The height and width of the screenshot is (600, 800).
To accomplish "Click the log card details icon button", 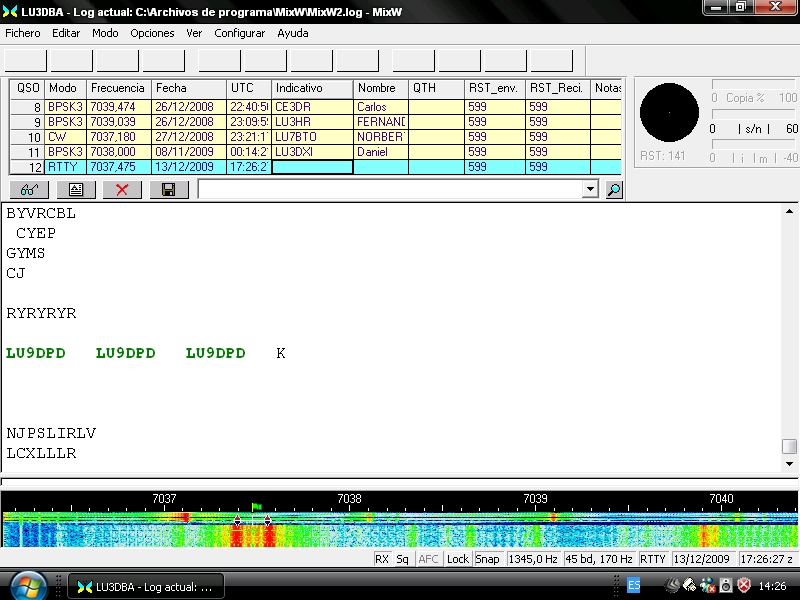I will (76, 189).
